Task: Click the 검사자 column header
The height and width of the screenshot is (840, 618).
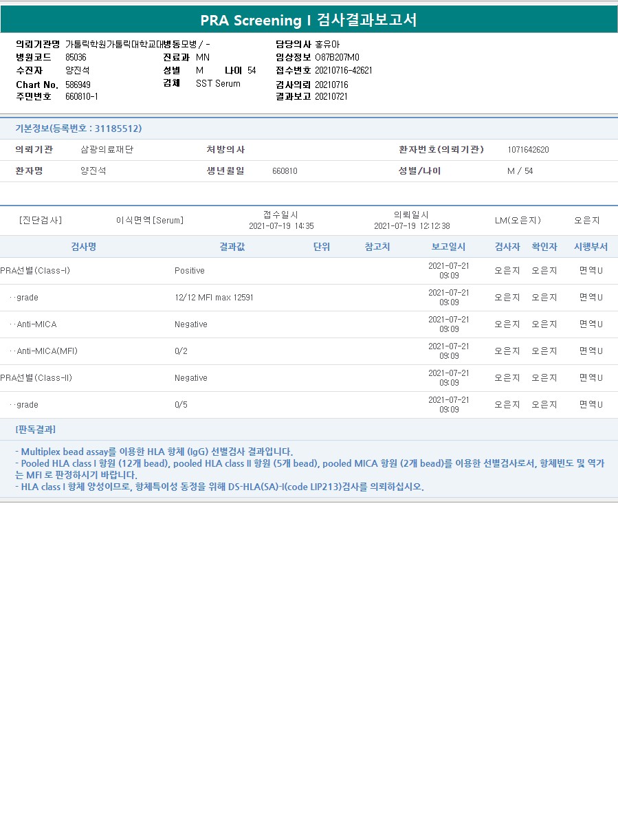Action: tap(507, 246)
